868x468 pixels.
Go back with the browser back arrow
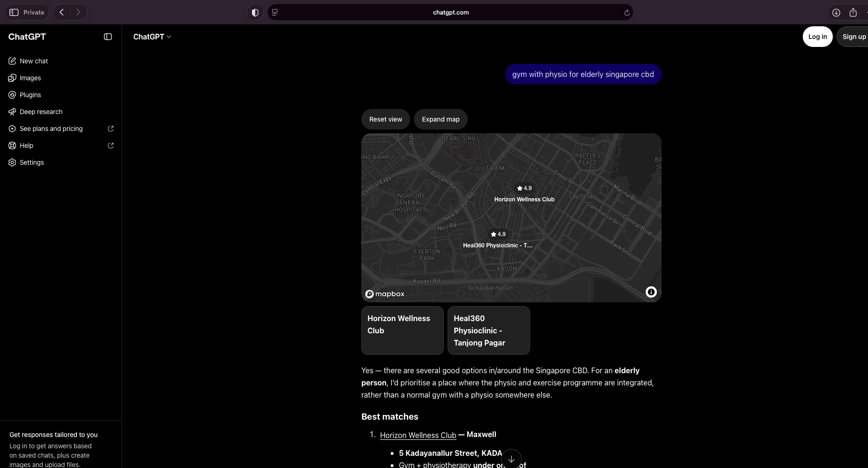click(61, 12)
